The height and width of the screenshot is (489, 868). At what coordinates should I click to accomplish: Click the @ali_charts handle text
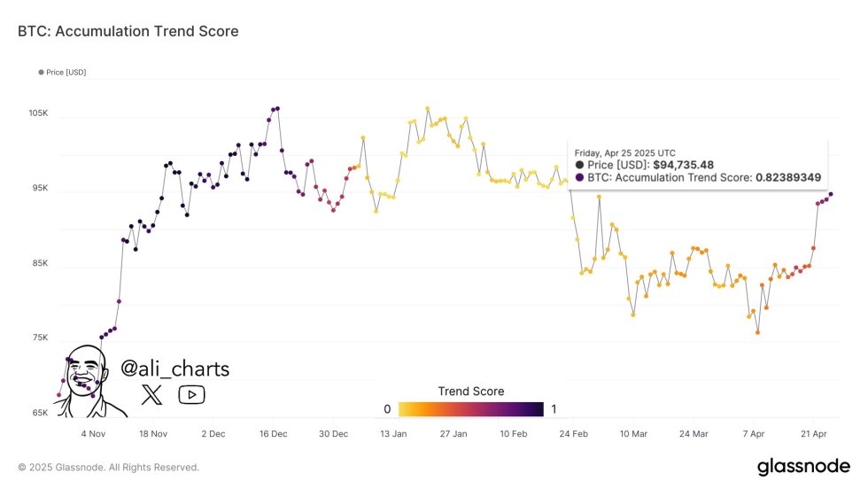point(174,369)
